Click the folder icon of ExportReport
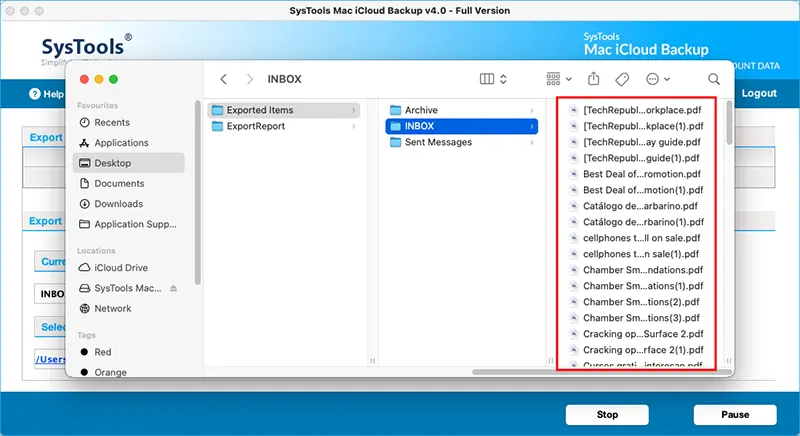 point(217,126)
